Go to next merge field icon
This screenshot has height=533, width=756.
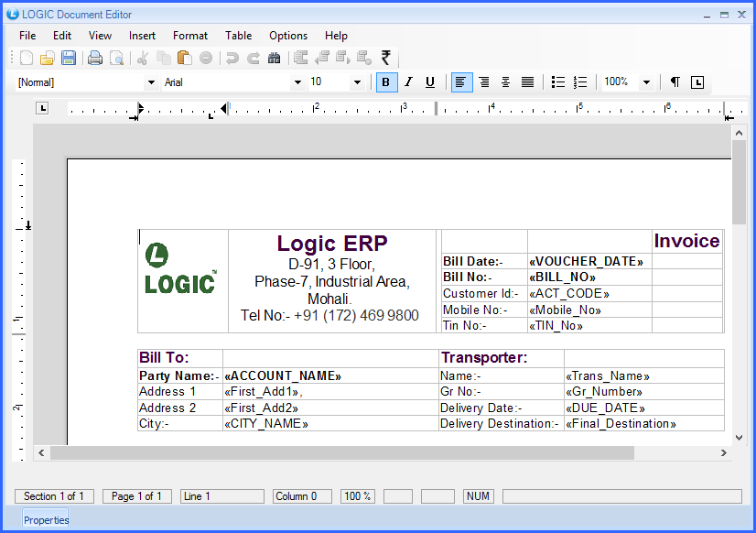(x=343, y=58)
